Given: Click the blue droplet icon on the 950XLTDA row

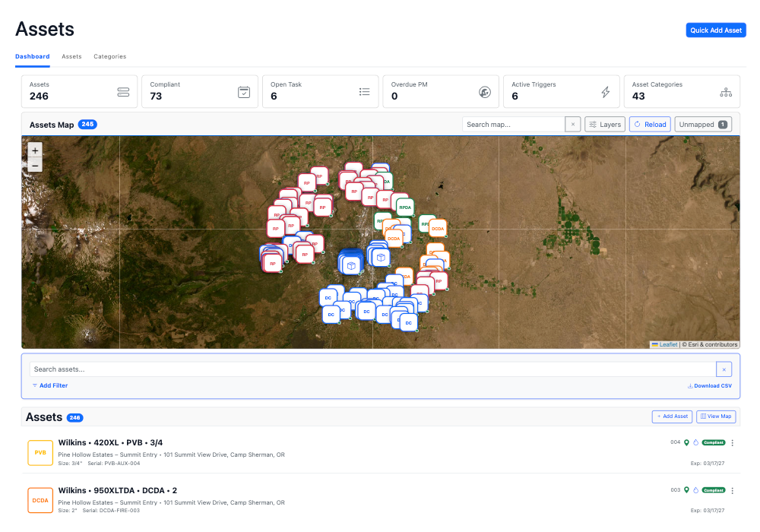Looking at the screenshot, I should [696, 490].
